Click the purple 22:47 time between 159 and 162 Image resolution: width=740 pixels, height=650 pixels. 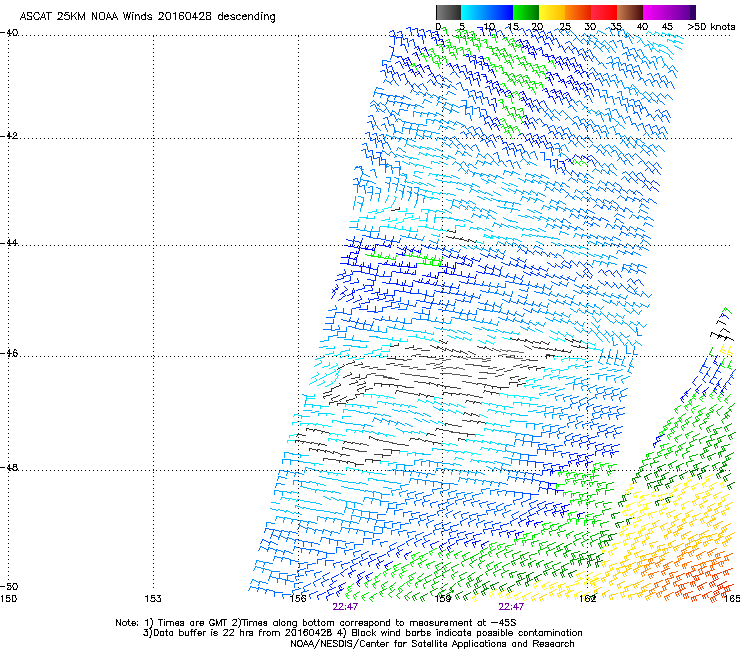coord(511,607)
